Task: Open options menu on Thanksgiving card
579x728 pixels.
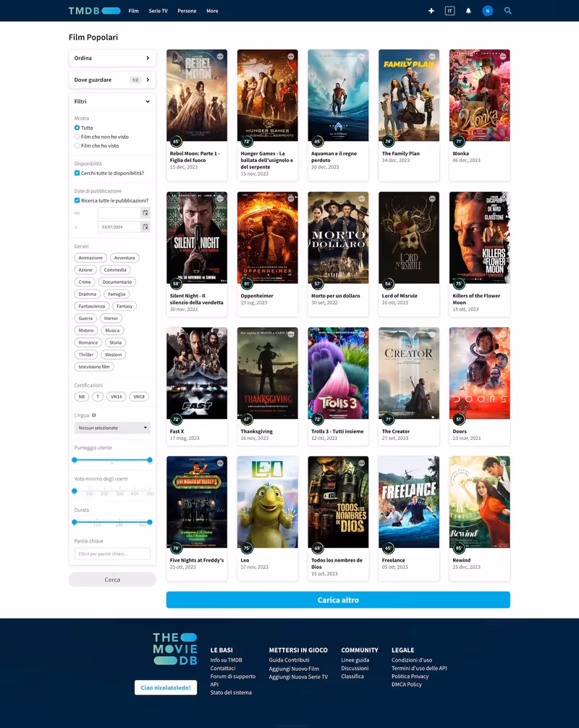Action: 291,334
